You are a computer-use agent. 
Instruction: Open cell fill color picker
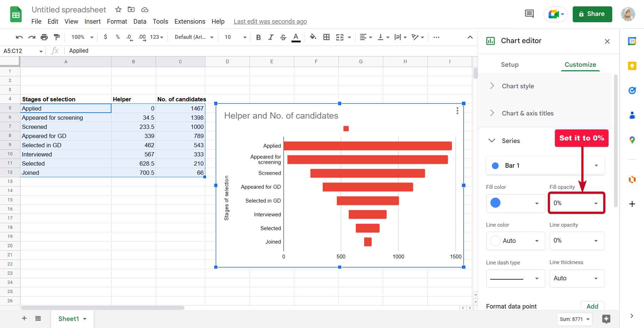[x=313, y=37]
